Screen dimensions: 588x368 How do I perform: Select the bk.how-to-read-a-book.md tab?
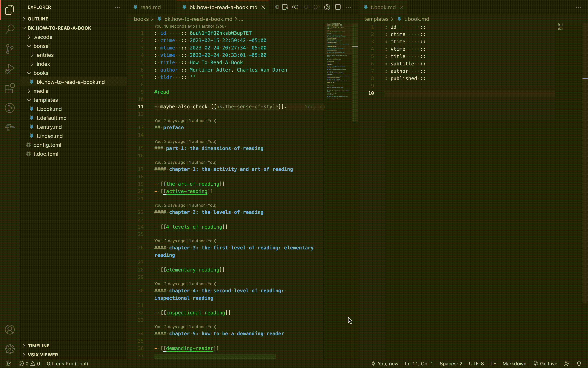[223, 7]
